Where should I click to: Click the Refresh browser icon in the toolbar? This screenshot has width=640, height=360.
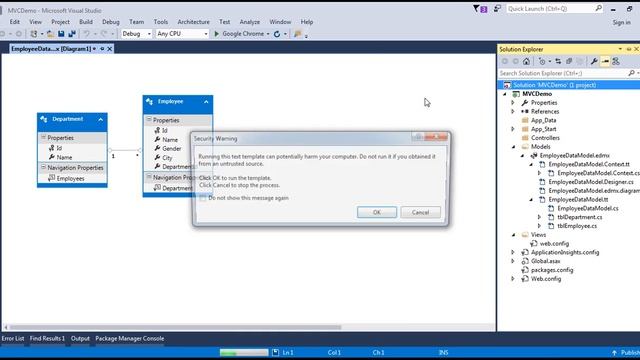[x=277, y=34]
